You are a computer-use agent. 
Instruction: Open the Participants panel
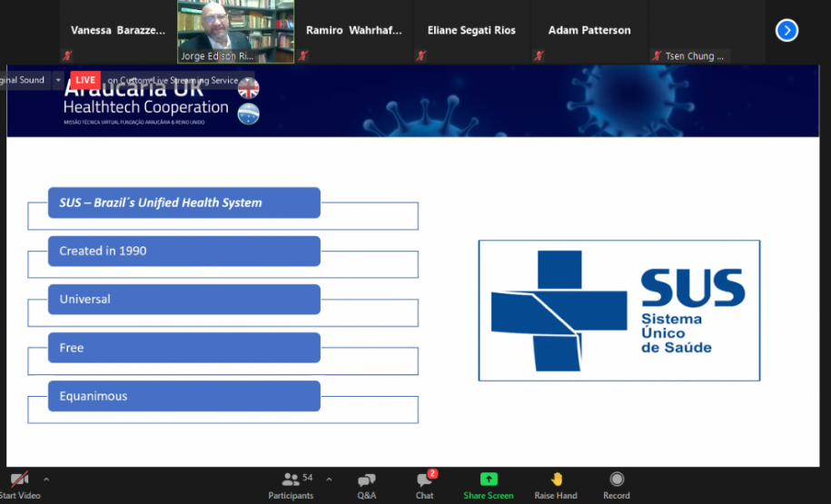coord(291,485)
